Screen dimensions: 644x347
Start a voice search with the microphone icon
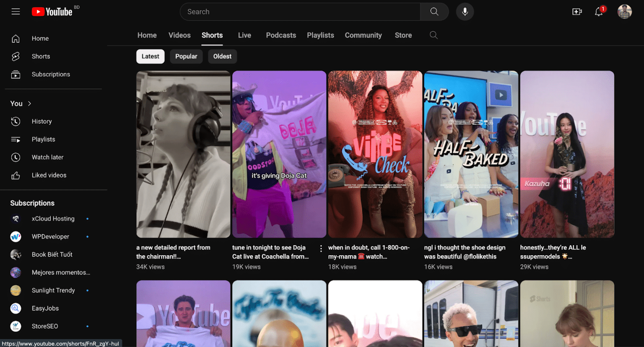point(465,11)
